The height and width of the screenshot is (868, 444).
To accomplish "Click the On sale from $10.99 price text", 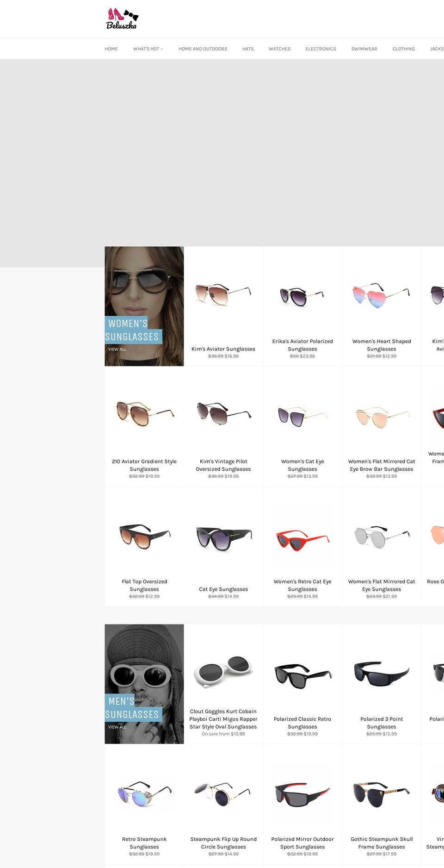I will click(x=223, y=734).
